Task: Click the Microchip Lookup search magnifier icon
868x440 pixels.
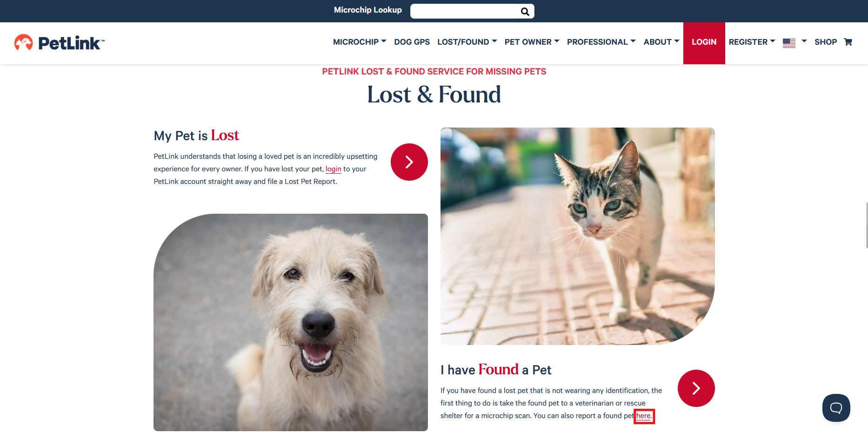Action: click(x=525, y=12)
